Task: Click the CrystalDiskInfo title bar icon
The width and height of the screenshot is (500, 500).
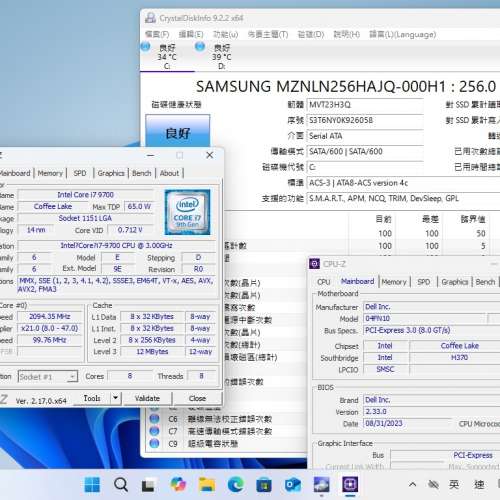Action: point(150,18)
